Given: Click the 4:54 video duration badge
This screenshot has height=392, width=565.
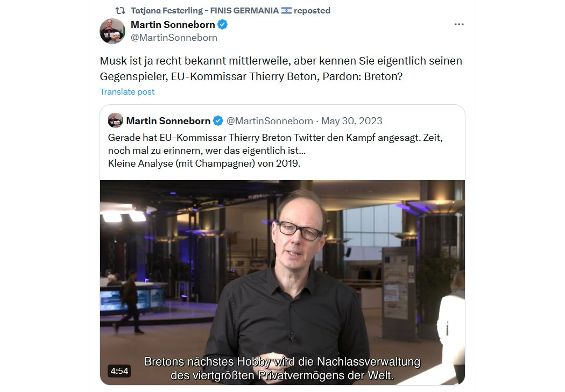Looking at the screenshot, I should [119, 371].
